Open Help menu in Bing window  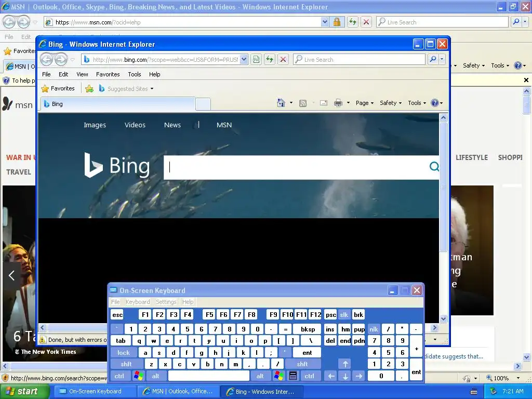pos(155,74)
